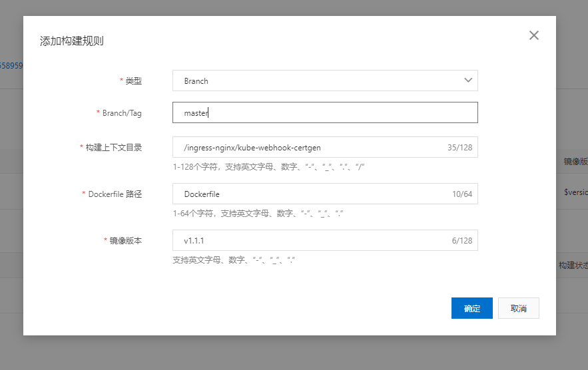Screen dimensions: 588x370
Task: Close the 添加构建规则 dialog with X icon
Action: tap(533, 35)
